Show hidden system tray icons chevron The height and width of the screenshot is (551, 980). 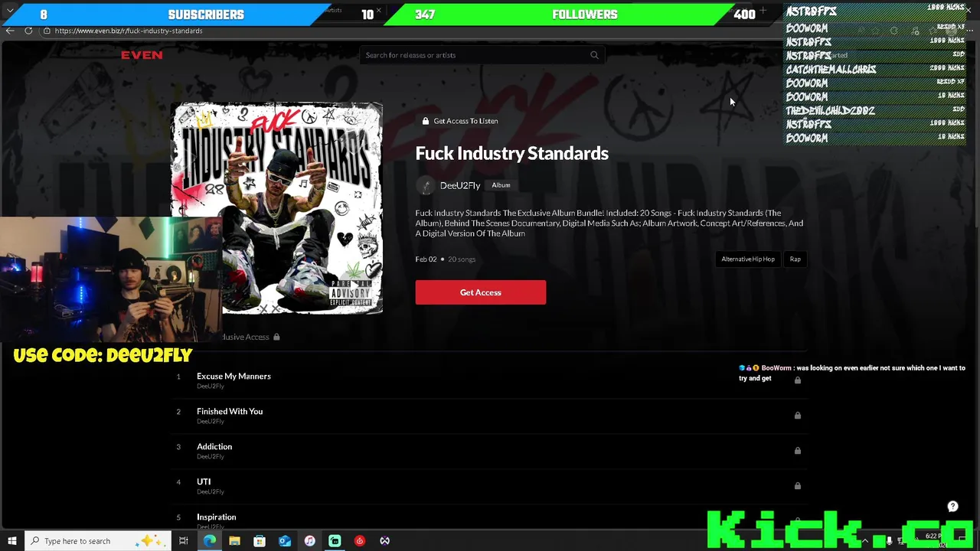[866, 541]
